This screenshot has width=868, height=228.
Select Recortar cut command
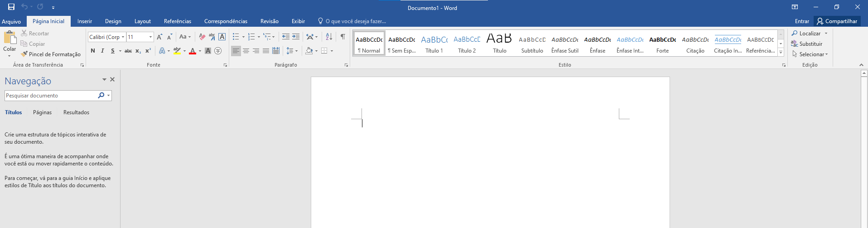[x=35, y=34]
